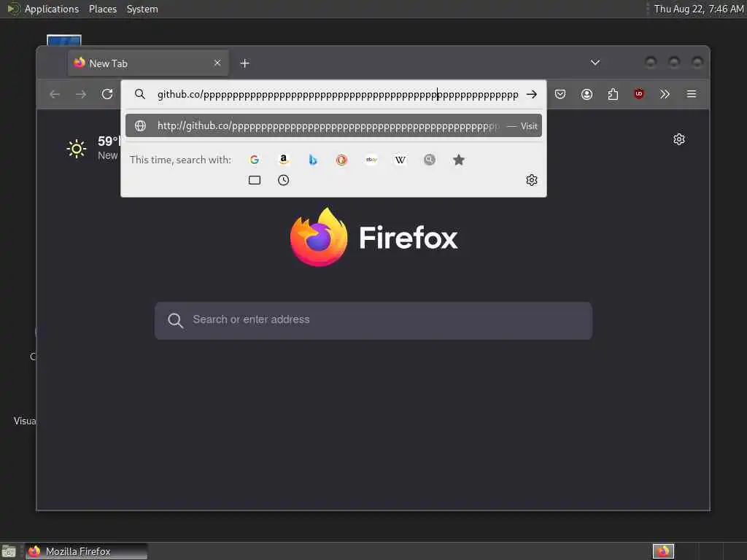Image resolution: width=747 pixels, height=560 pixels.
Task: Click the Firefox workspace switcher thumbnail
Action: pyautogui.click(x=663, y=551)
